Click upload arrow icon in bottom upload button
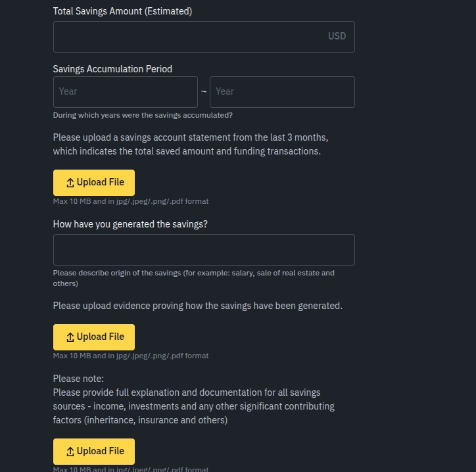Screen dimensions: 476x472 [70, 452]
